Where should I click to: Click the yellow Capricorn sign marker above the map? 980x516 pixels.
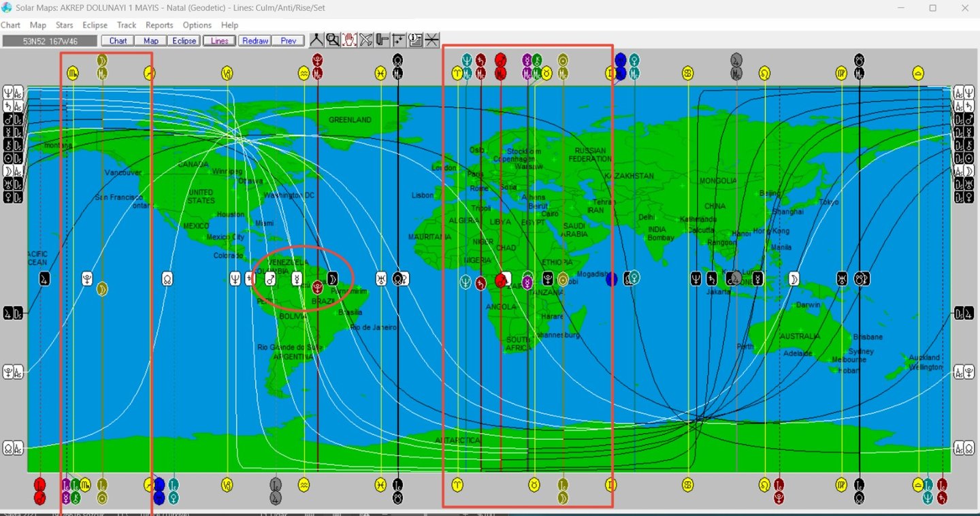[227, 74]
